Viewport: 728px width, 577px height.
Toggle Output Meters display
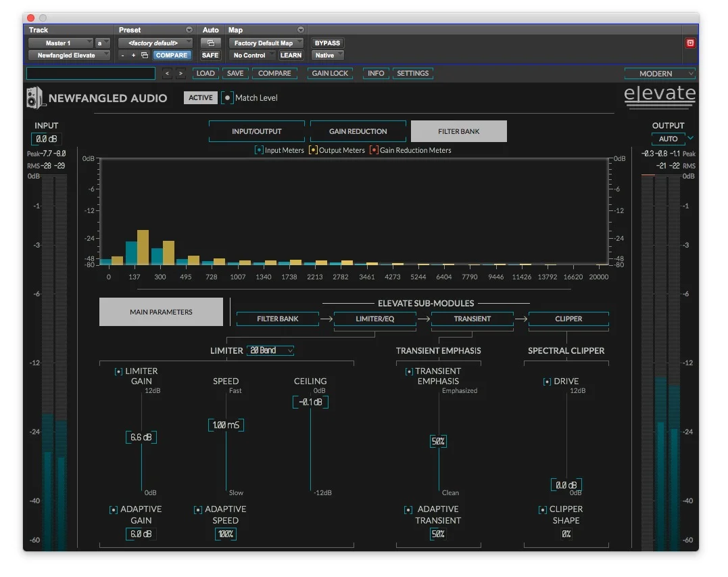coord(314,150)
